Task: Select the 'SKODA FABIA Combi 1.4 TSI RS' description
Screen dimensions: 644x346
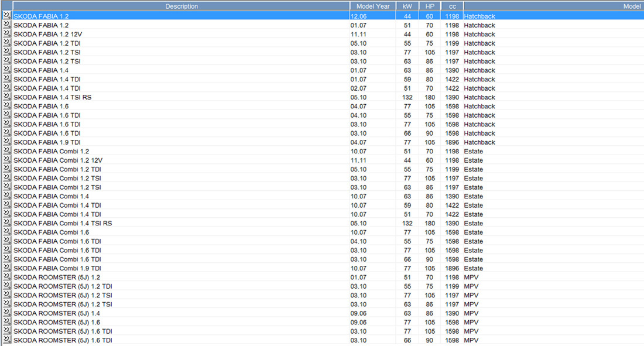Action: point(63,223)
